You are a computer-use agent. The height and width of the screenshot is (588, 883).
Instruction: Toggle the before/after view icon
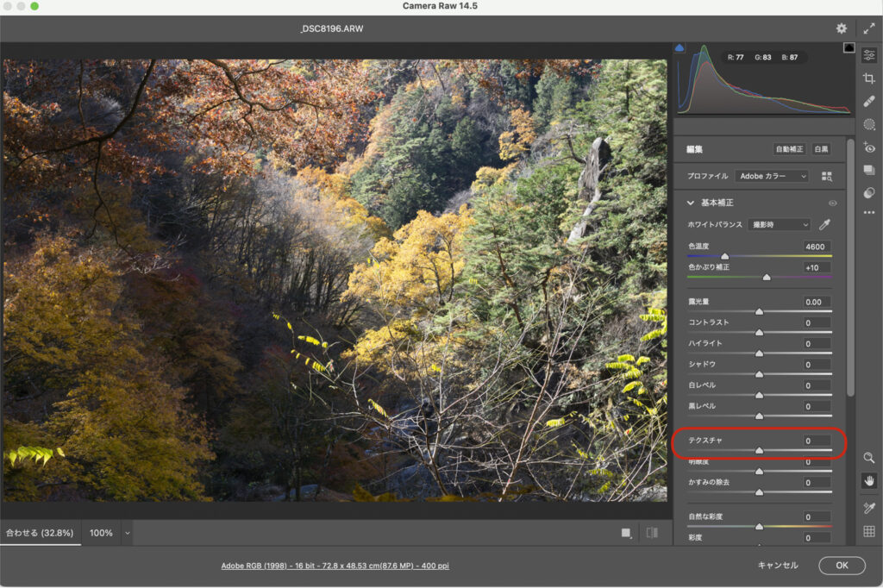tap(652, 533)
